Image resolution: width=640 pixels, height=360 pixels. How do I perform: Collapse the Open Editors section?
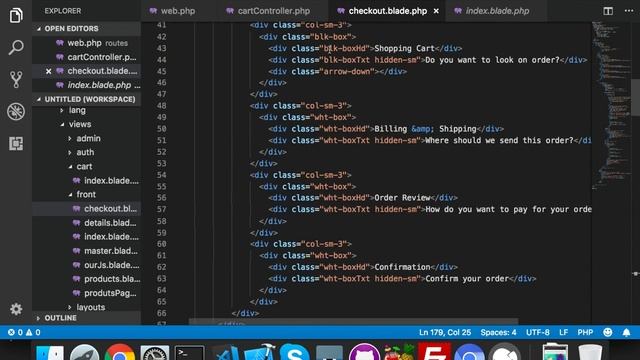coord(87,29)
